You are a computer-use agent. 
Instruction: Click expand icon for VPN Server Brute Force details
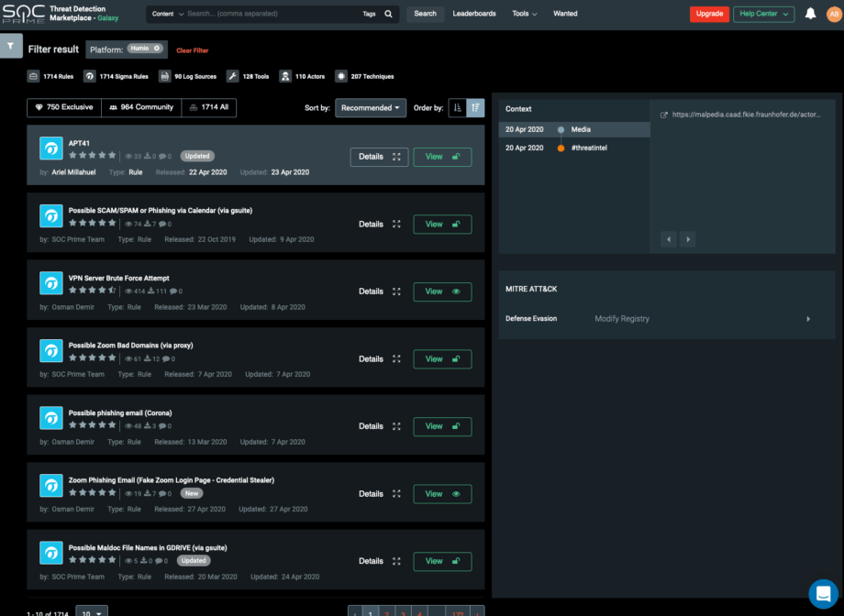396,291
